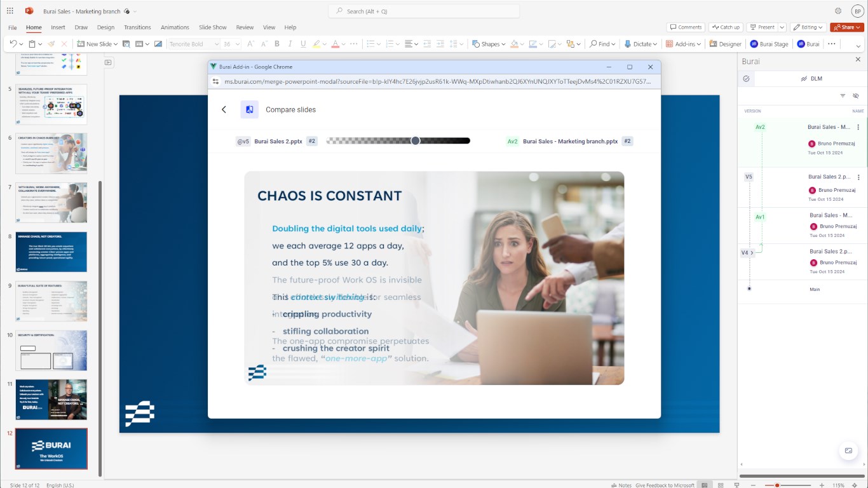Image resolution: width=868 pixels, height=488 pixels.
Task: Switch to the Insert tab
Action: [58, 27]
